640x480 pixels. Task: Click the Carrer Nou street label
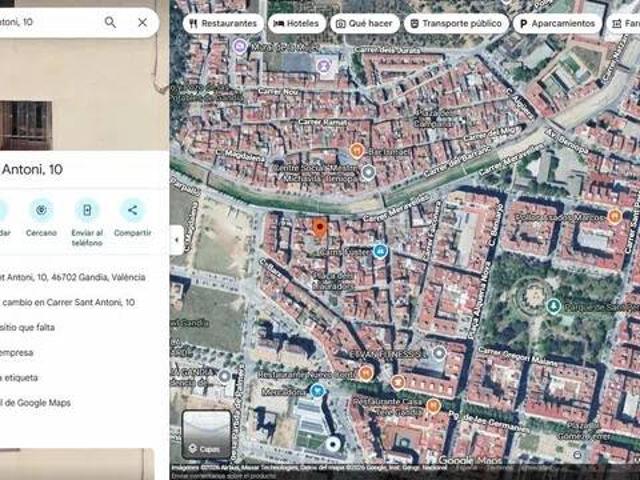coord(277,92)
